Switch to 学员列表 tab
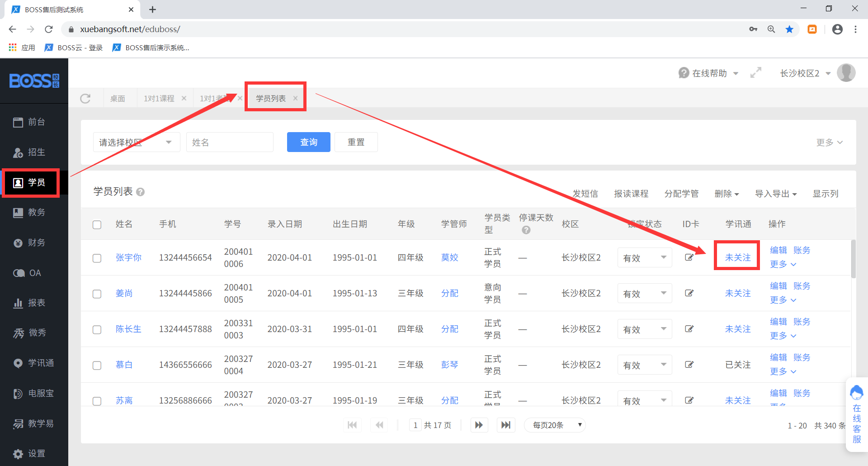This screenshot has width=868, height=466. [x=271, y=99]
